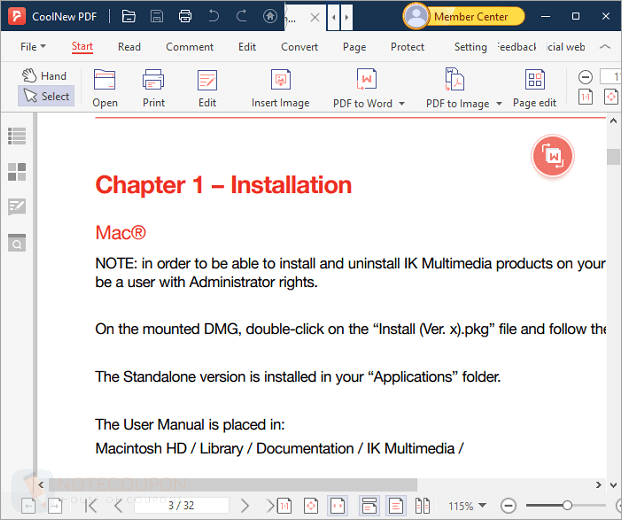Image resolution: width=622 pixels, height=520 pixels.
Task: Zoom out using ribbon minus icon
Action: [x=586, y=77]
